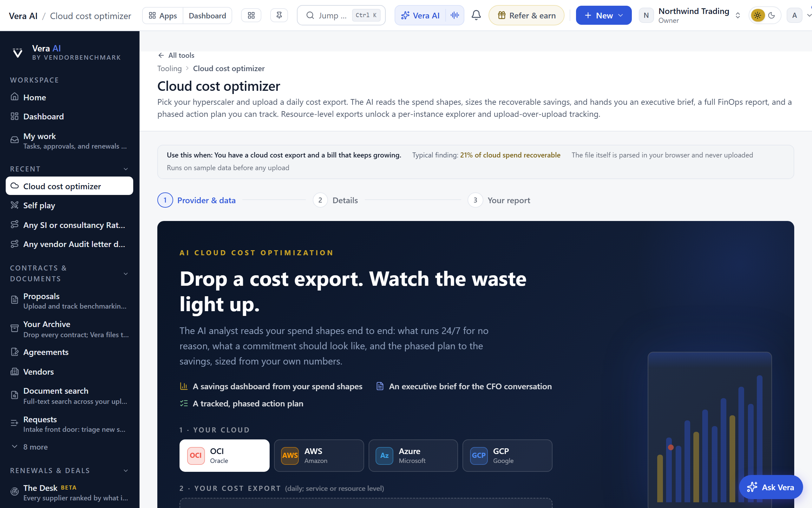Select AWS Amazon as your cloud
The image size is (812, 508).
(x=319, y=456)
